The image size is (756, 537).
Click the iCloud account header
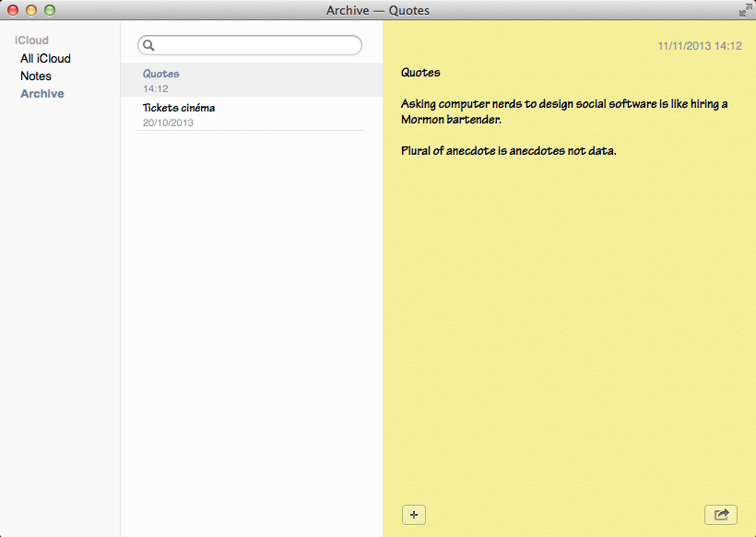tap(31, 41)
